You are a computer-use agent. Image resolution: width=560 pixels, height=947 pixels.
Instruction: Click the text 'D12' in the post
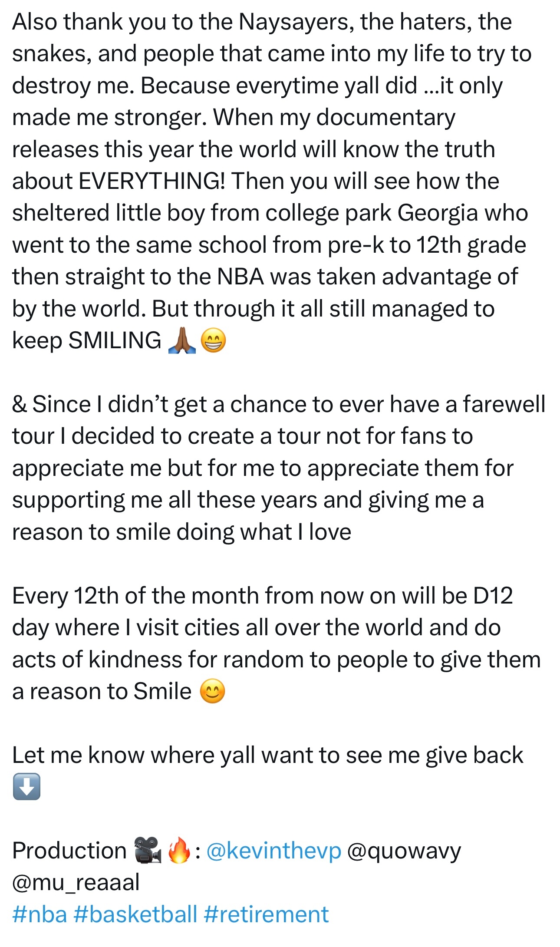coord(493,595)
